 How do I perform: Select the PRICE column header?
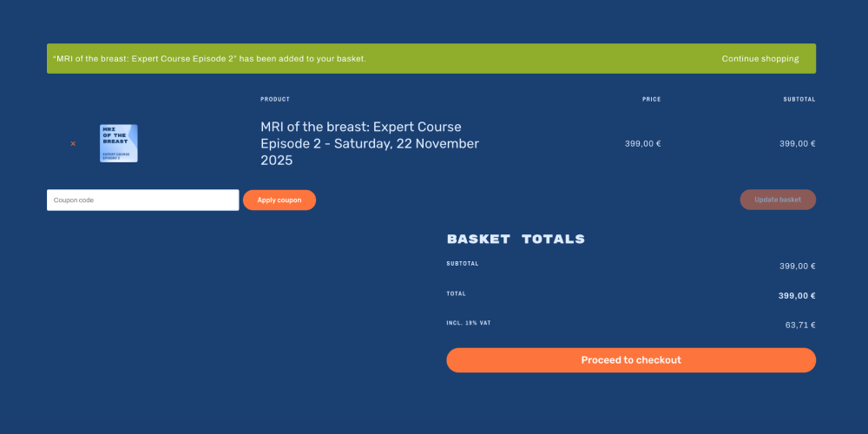[652, 100]
